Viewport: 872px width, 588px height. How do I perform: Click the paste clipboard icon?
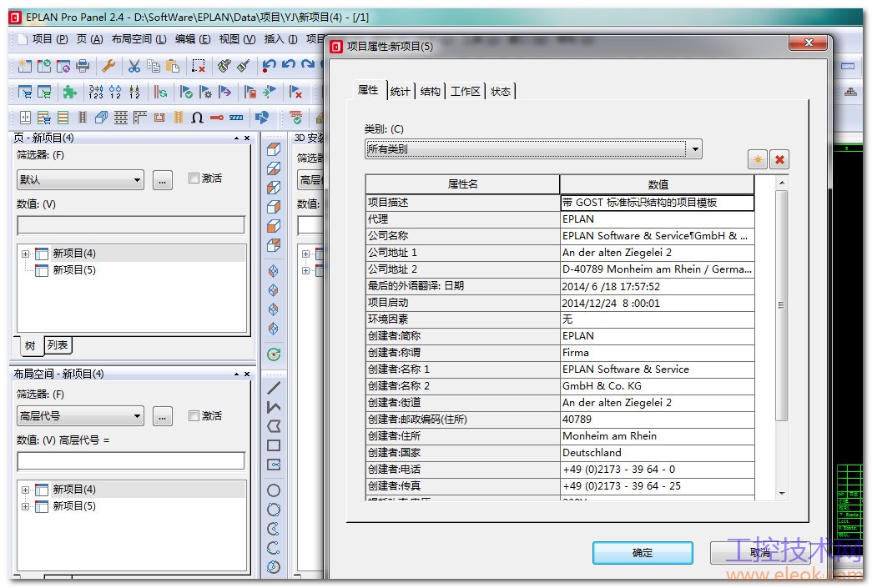[x=173, y=66]
